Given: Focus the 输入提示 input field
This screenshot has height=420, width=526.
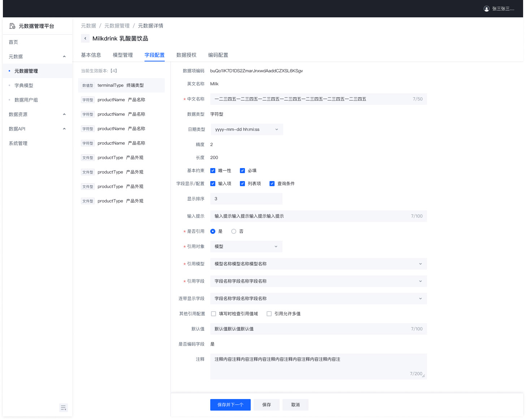Looking at the screenshot, I should point(319,216).
